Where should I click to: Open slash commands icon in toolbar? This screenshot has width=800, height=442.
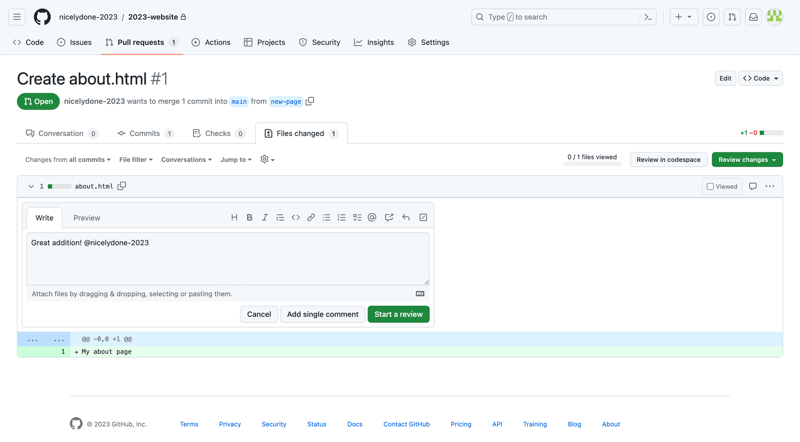(423, 217)
